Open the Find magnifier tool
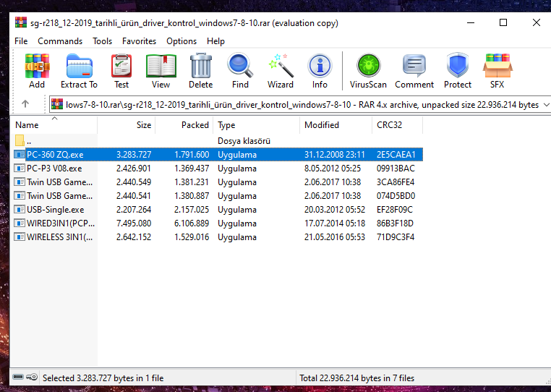This screenshot has width=551, height=392. click(240, 66)
